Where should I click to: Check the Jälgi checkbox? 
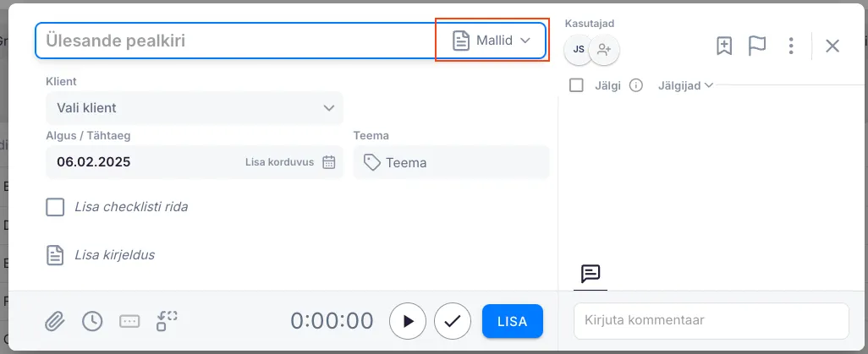(x=577, y=85)
